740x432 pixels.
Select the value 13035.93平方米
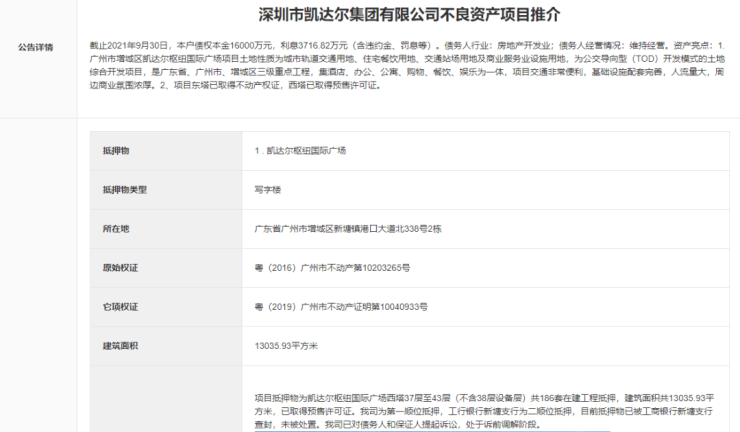click(x=286, y=346)
